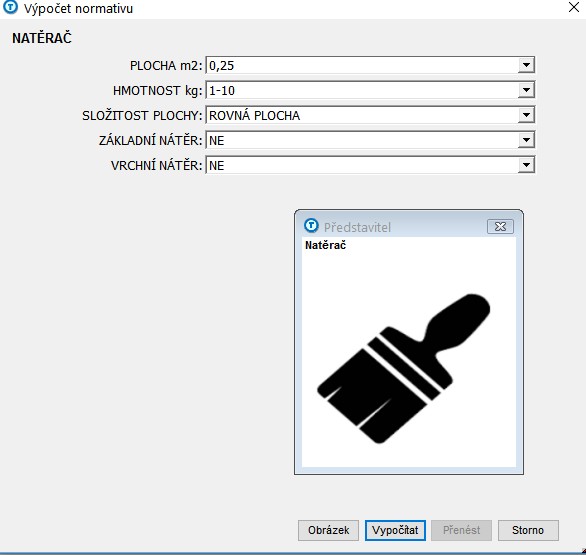Run calculation with the Vypočítat button
Viewport: 586px width, 555px height.
click(x=395, y=530)
